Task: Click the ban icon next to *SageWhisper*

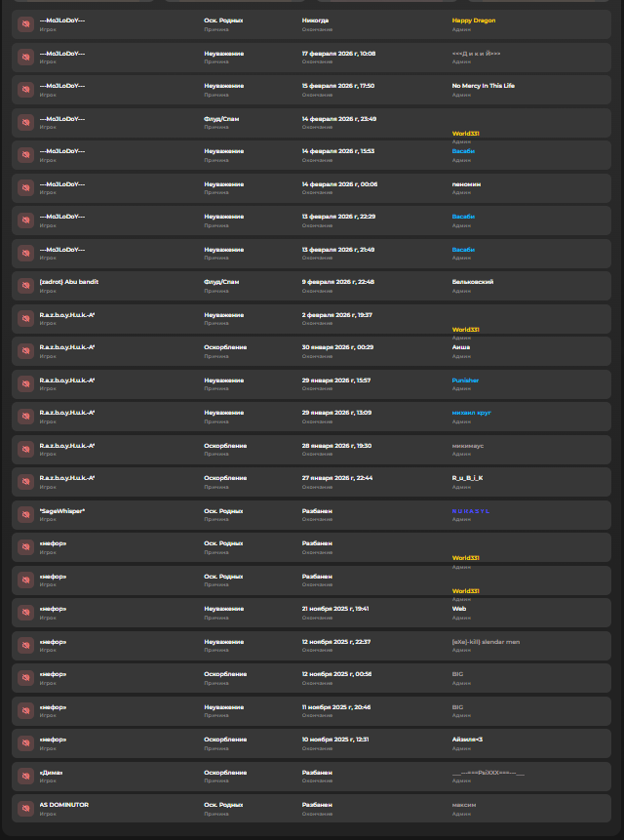Action: tap(25, 514)
